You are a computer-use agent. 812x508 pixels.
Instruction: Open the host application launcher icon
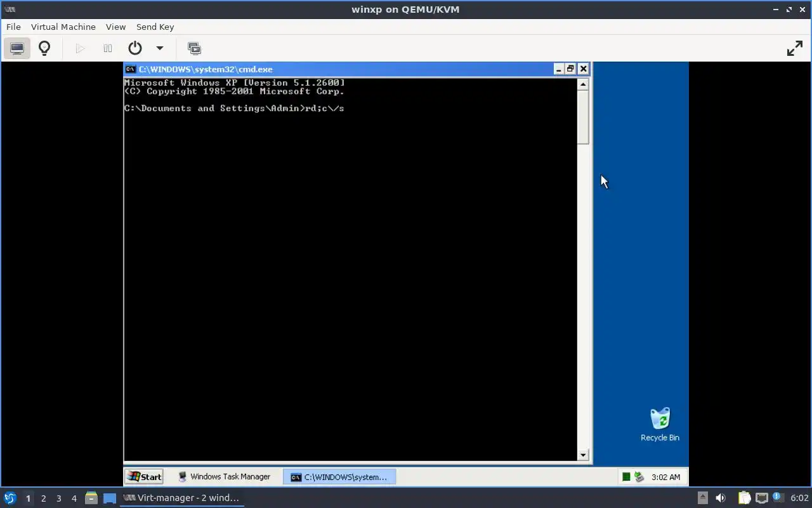click(10, 498)
